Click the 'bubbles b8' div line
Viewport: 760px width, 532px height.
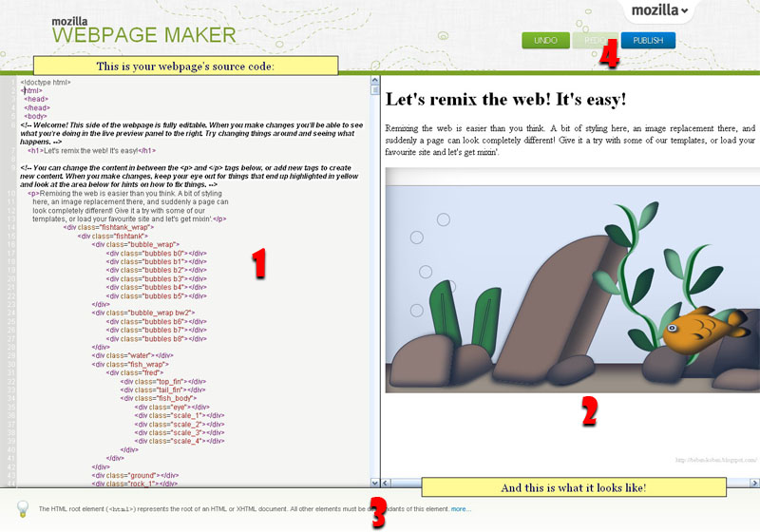[157, 339]
